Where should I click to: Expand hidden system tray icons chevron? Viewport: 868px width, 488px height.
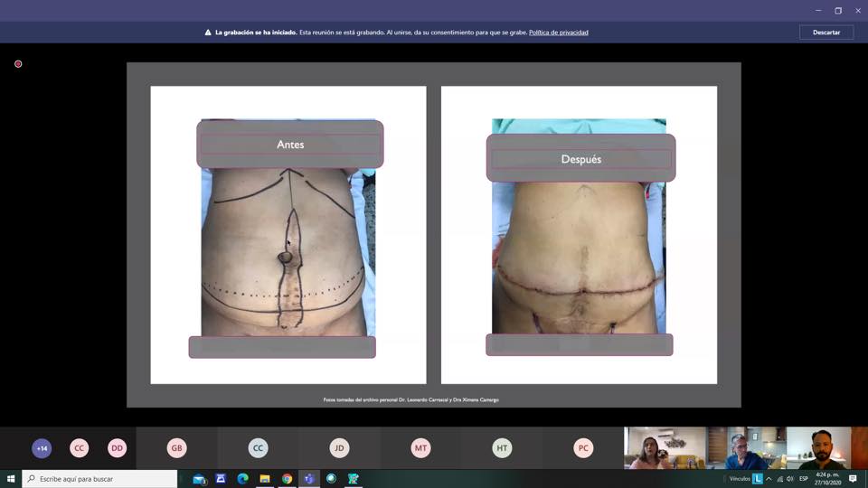coord(769,479)
